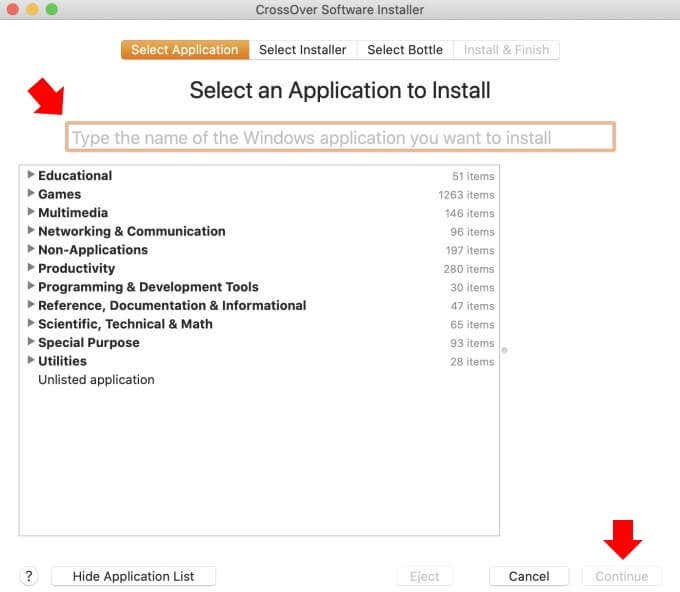The width and height of the screenshot is (680, 592).
Task: Select Scientific, Technical & Math label
Action: pyautogui.click(x=125, y=324)
